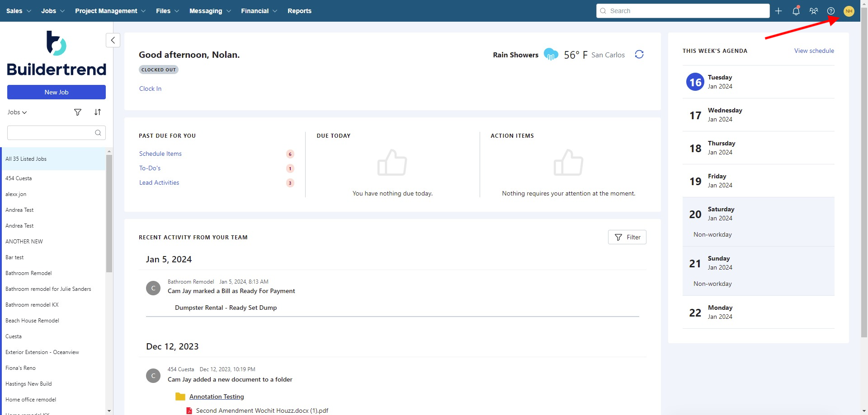Open the Files menu

(x=168, y=11)
